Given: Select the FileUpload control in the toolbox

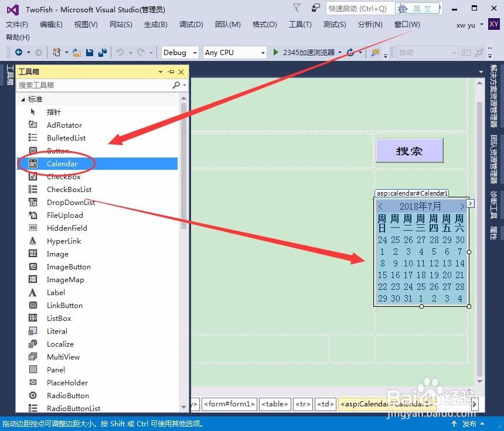Looking at the screenshot, I should [97, 215].
